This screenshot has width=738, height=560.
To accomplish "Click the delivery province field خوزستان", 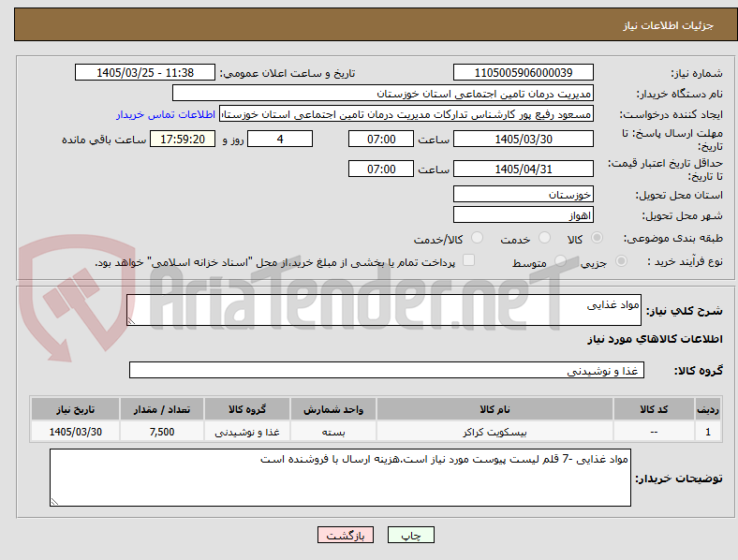I will 523,194.
